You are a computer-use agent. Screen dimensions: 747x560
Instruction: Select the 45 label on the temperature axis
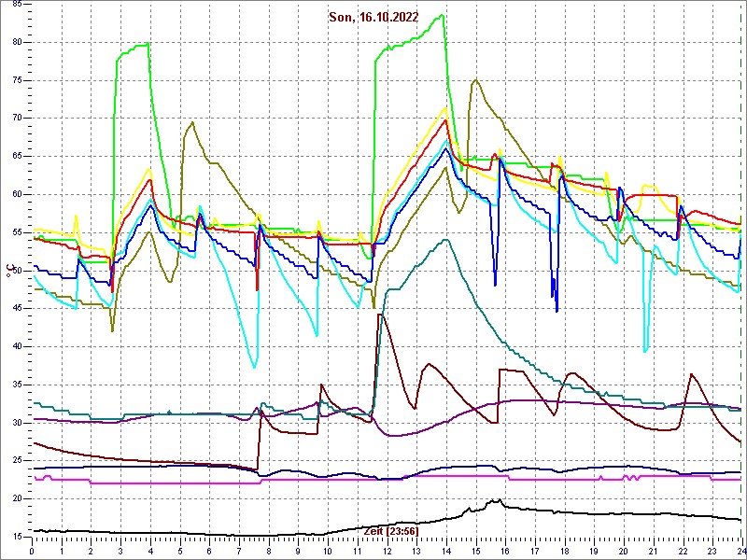click(x=16, y=309)
